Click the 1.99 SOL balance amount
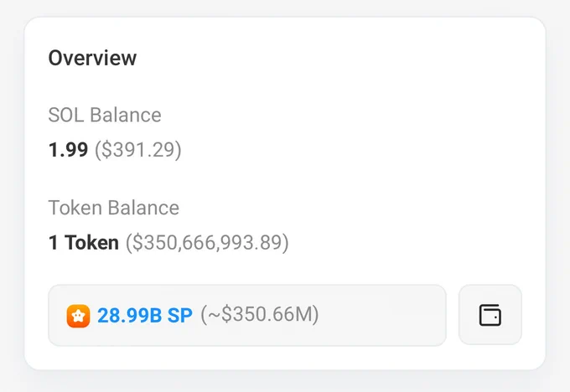 tap(69, 149)
